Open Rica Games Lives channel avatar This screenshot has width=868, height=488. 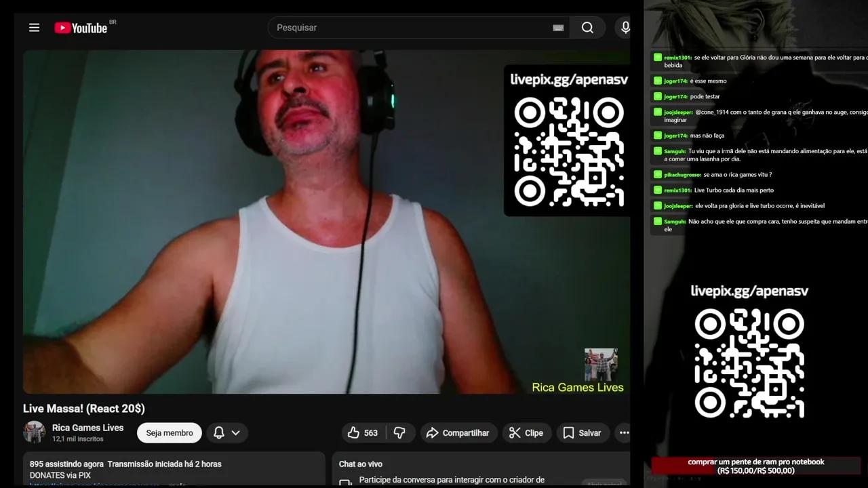pos(35,432)
